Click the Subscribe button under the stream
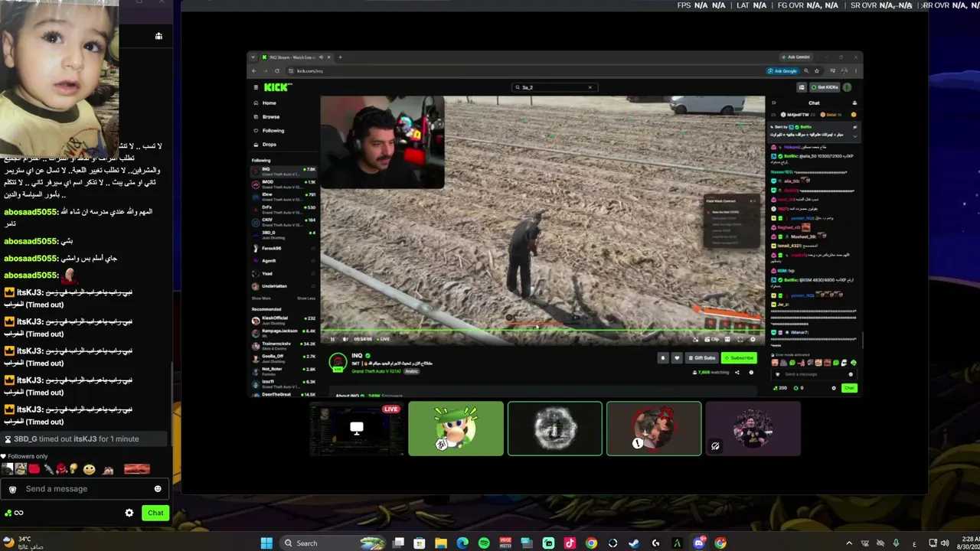 tap(740, 358)
